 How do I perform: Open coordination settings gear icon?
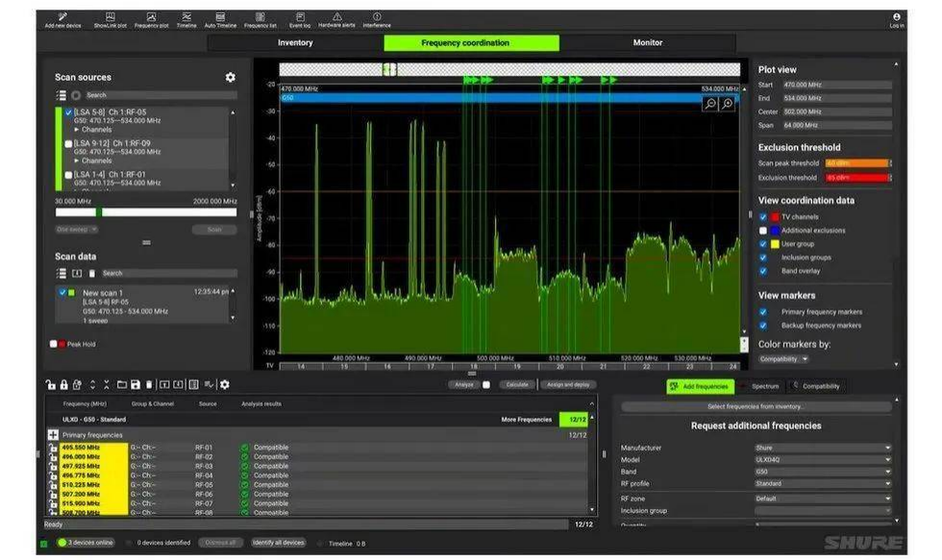click(225, 385)
